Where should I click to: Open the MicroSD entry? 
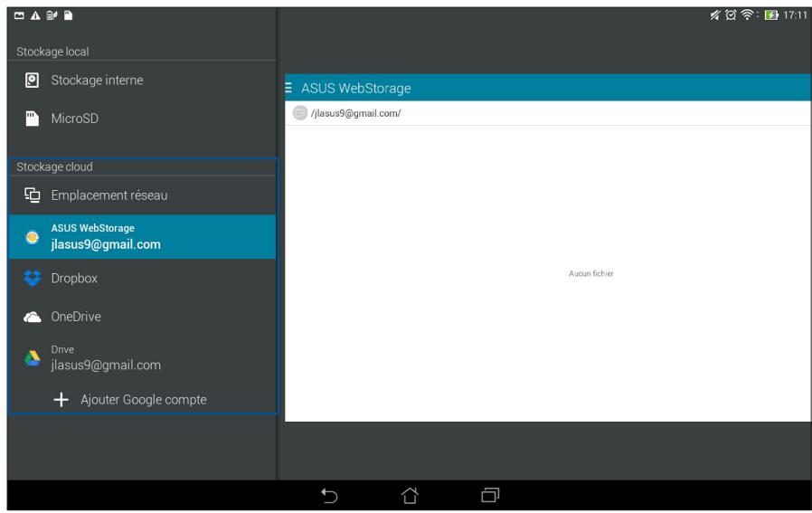[x=141, y=119]
